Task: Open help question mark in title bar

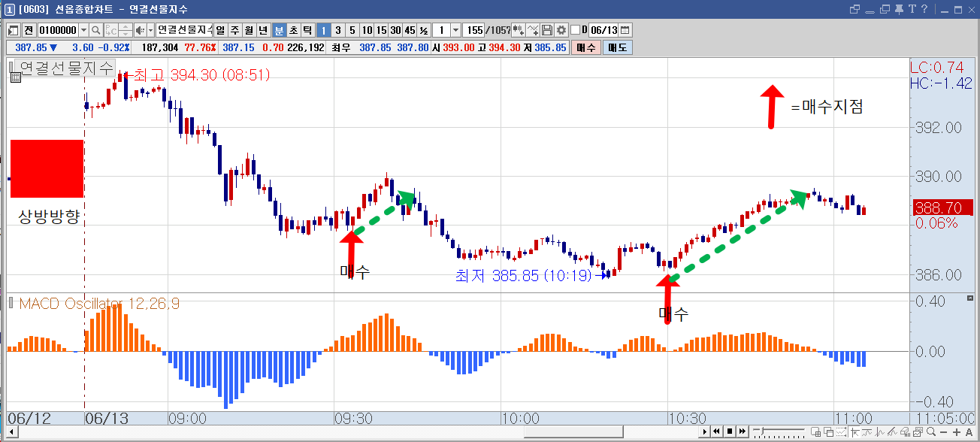Action: [924, 9]
